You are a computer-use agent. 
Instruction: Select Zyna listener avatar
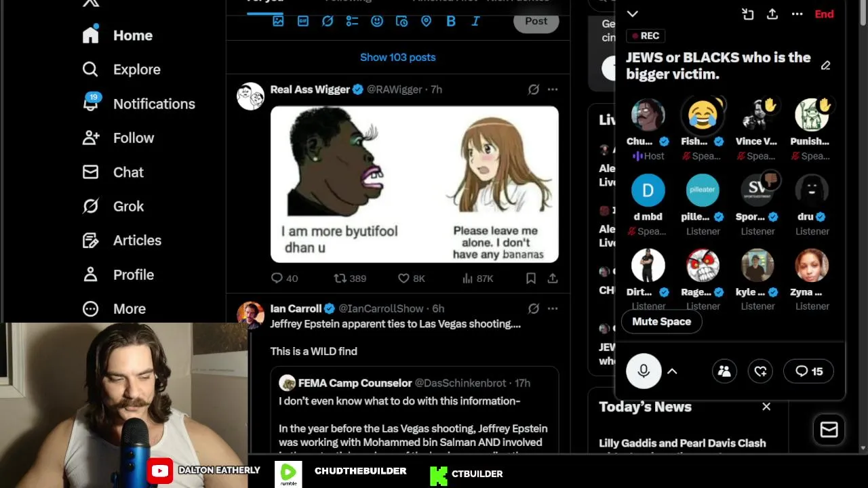tap(812, 265)
